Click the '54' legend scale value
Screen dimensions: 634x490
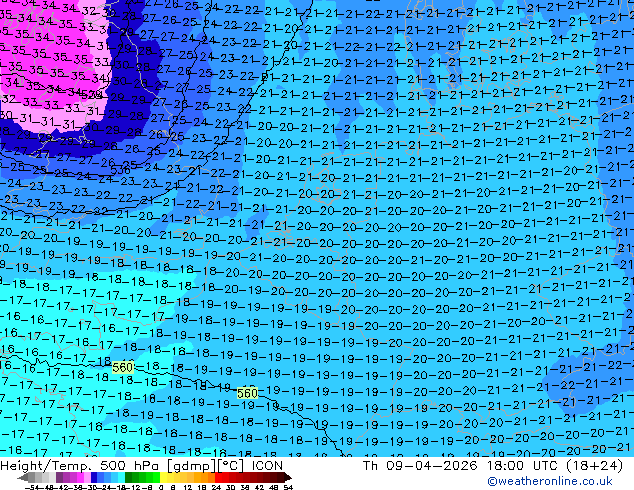coord(288,487)
